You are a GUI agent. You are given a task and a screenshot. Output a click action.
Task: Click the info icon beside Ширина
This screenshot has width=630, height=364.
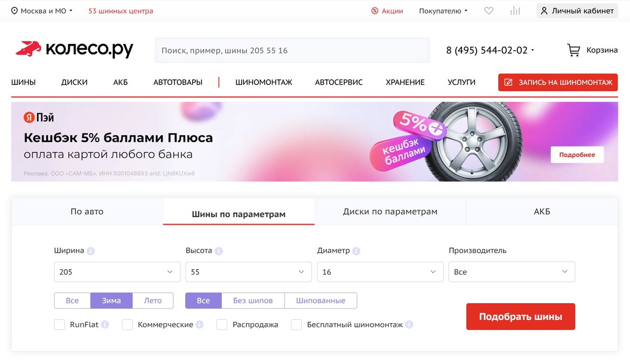[90, 251]
